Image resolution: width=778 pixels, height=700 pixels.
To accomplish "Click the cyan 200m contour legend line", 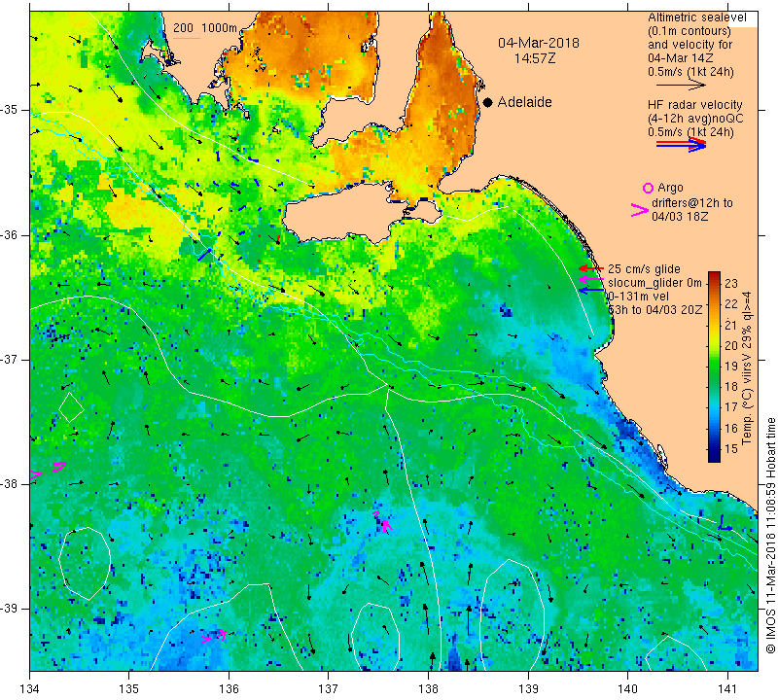I will point(187,38).
